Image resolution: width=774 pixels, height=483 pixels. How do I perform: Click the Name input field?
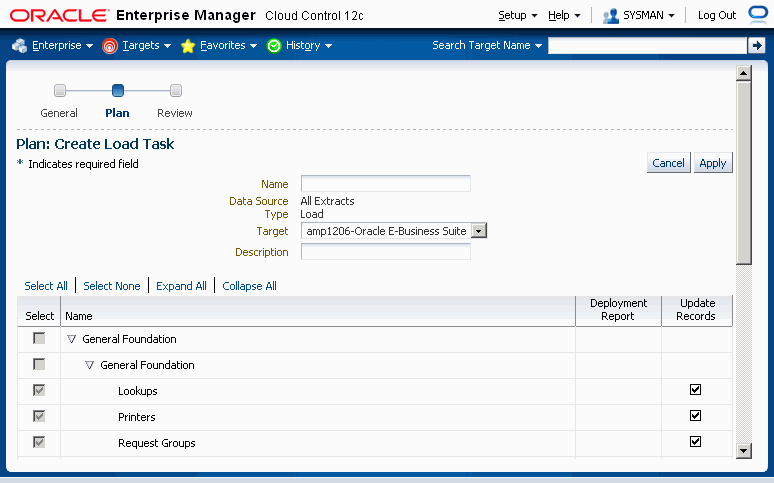tap(386, 184)
